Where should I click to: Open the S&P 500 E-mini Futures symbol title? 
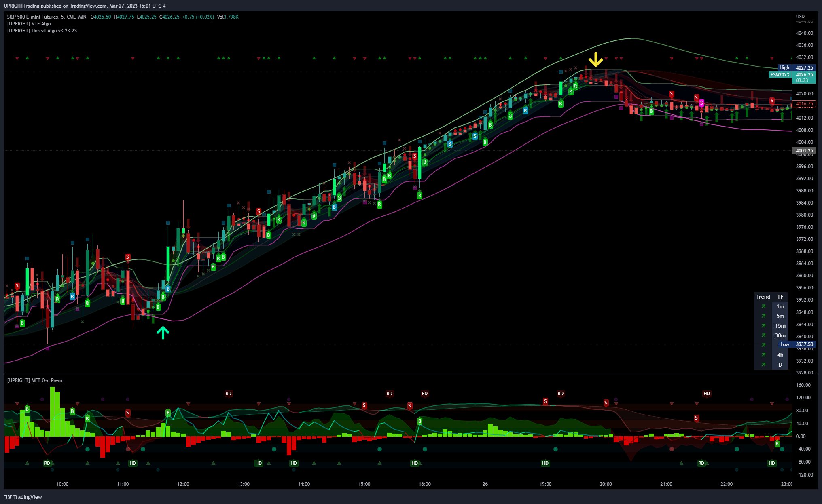point(47,17)
